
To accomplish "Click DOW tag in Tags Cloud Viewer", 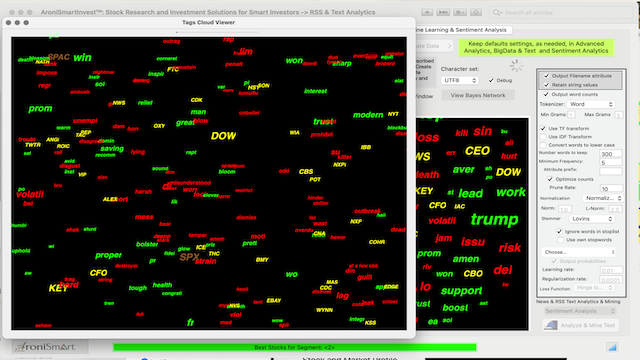I will 223,136.
